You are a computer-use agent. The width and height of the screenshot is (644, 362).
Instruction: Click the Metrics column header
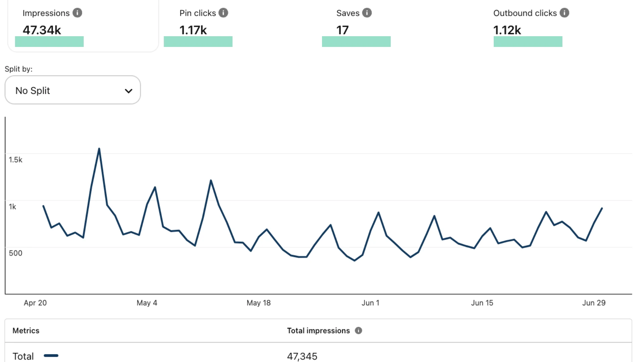point(26,330)
